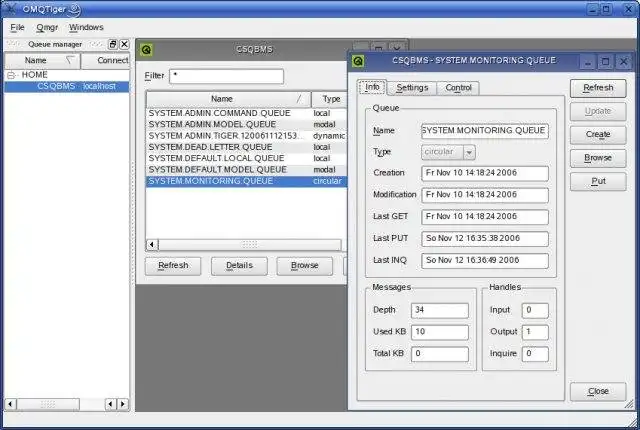Click the Filter input field
The image size is (640, 430).
point(227,76)
